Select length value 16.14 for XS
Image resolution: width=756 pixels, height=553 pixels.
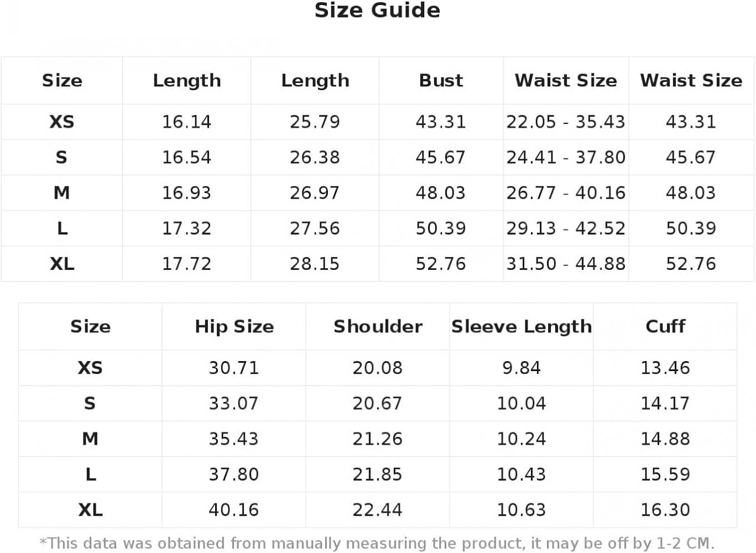[187, 121]
